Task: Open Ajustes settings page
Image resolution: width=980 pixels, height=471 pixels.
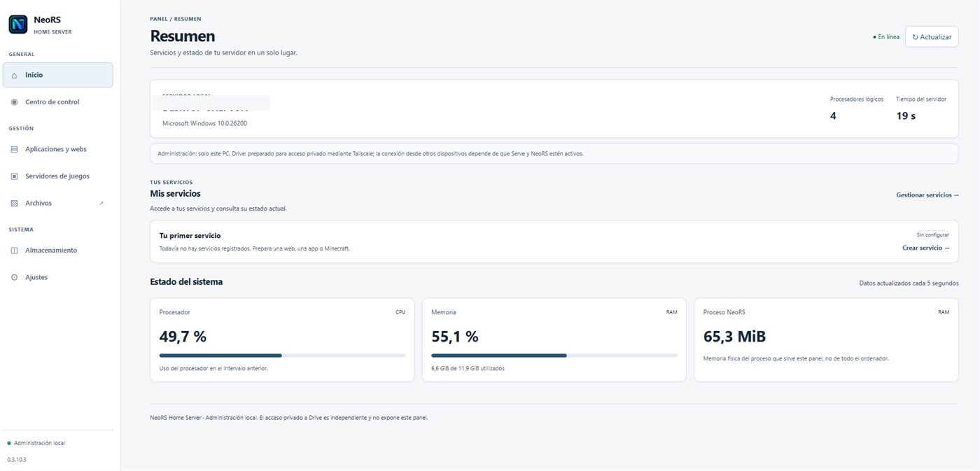Action: [57, 277]
